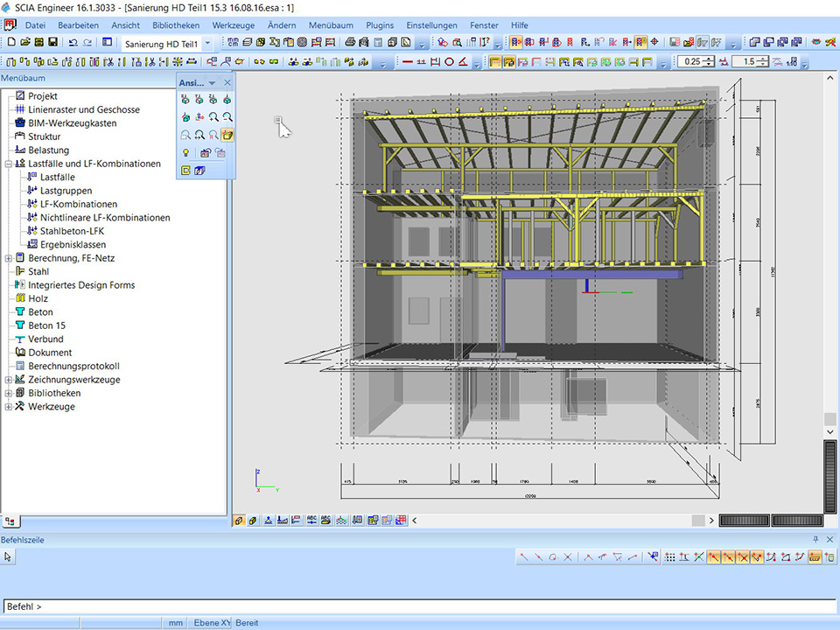Toggle the first highlighted view-mode button
840x630 pixels.
pyautogui.click(x=495, y=61)
